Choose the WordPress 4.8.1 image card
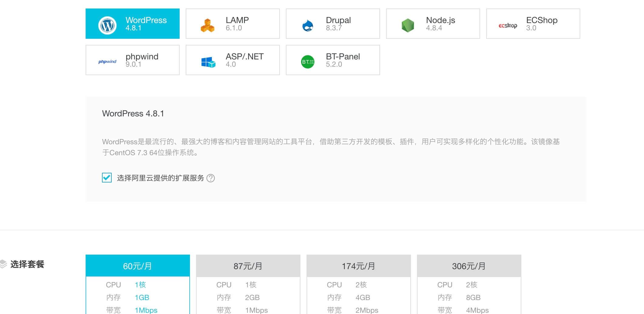 [133, 24]
